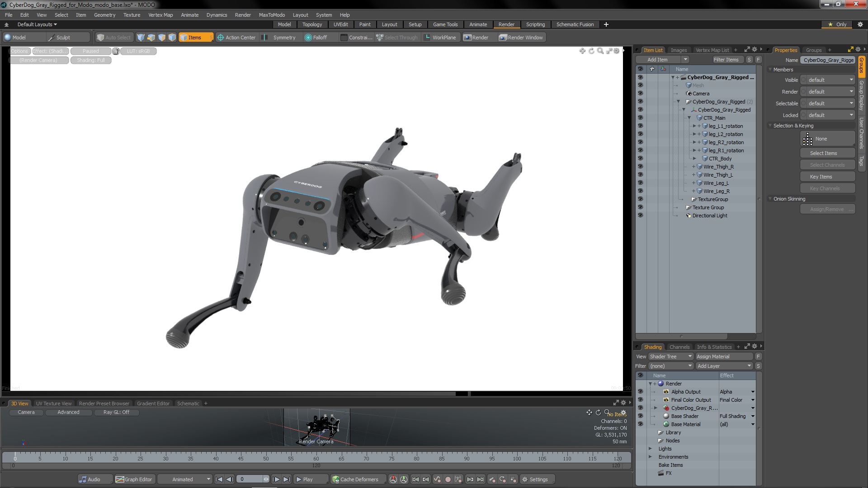868x488 pixels.
Task: Open the Geometry menu
Action: [104, 15]
